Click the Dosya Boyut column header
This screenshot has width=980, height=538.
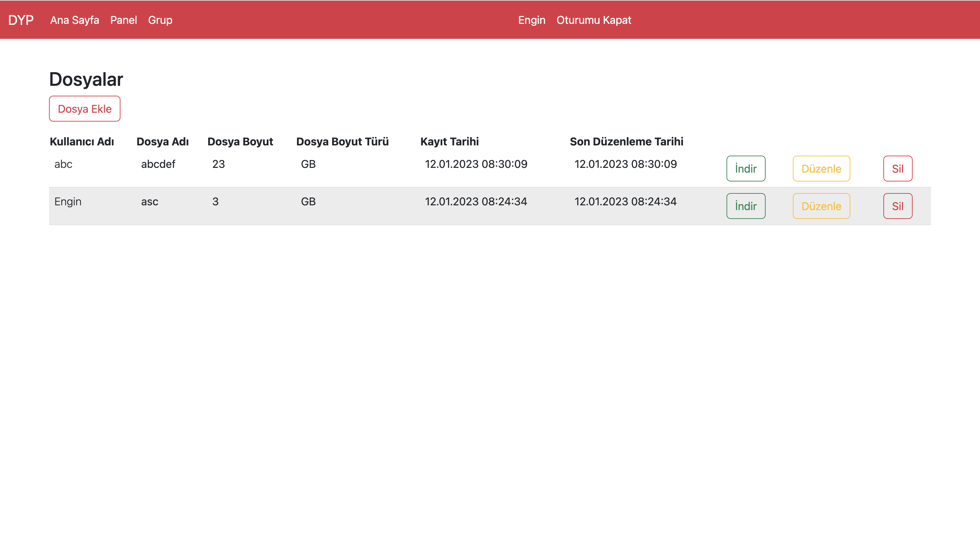coord(240,142)
